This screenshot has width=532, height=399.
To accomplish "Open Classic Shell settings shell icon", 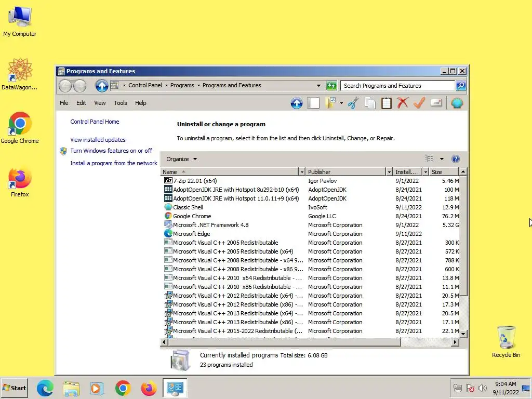I will pos(457,103).
